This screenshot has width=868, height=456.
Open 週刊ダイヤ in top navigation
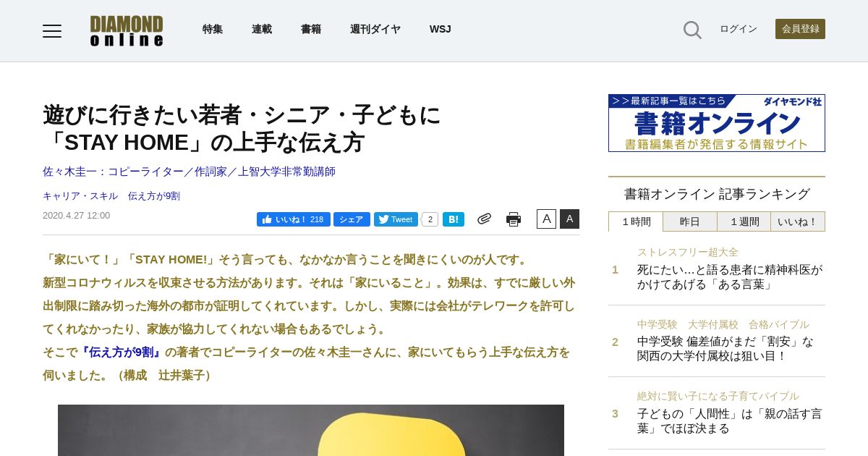375,29
